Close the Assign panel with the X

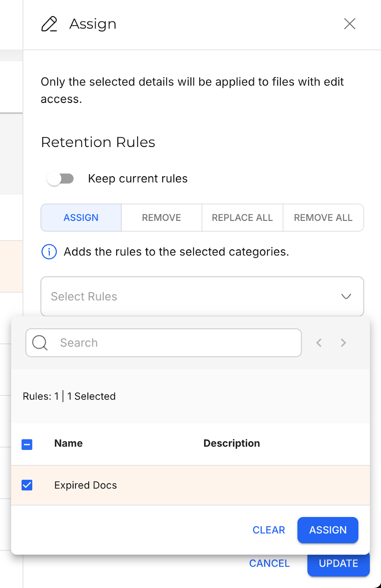[x=349, y=24]
